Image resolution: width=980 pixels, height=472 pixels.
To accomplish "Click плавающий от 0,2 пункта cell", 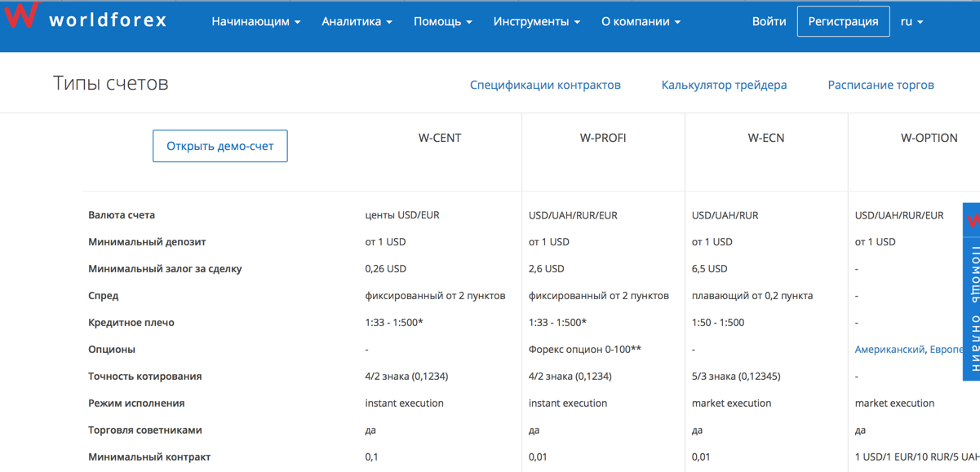I will coord(752,296).
